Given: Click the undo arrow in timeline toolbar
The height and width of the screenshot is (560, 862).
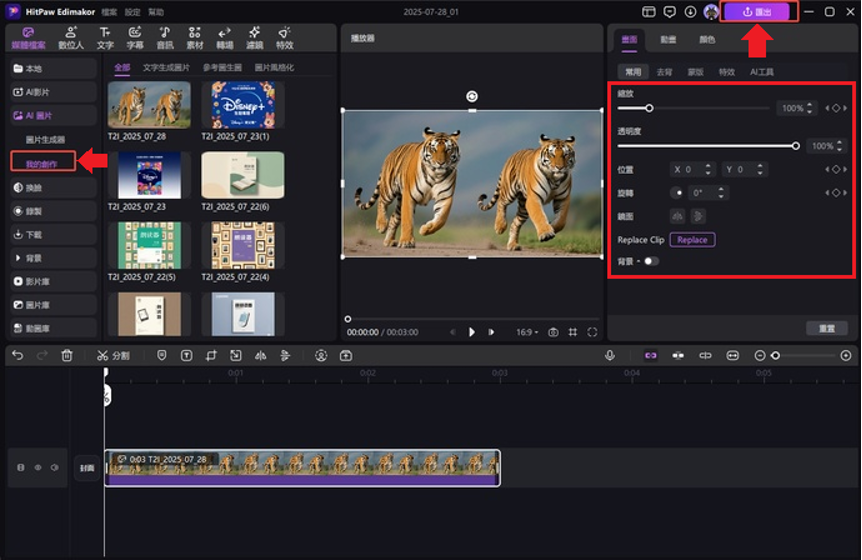Looking at the screenshot, I should [18, 355].
